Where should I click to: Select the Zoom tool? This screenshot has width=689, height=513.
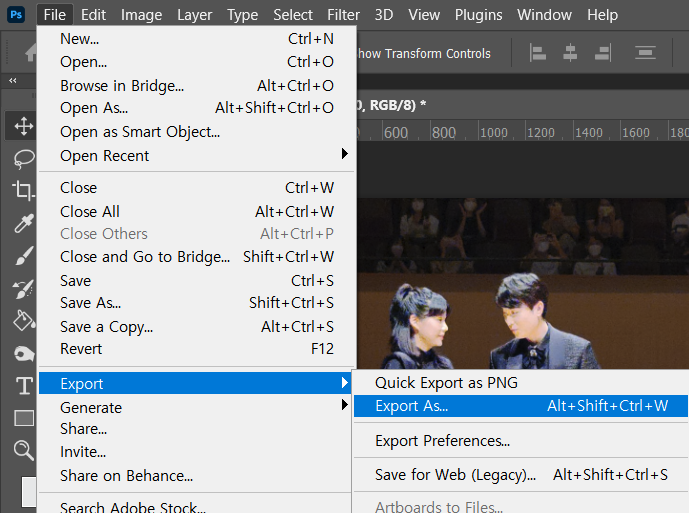[x=24, y=451]
